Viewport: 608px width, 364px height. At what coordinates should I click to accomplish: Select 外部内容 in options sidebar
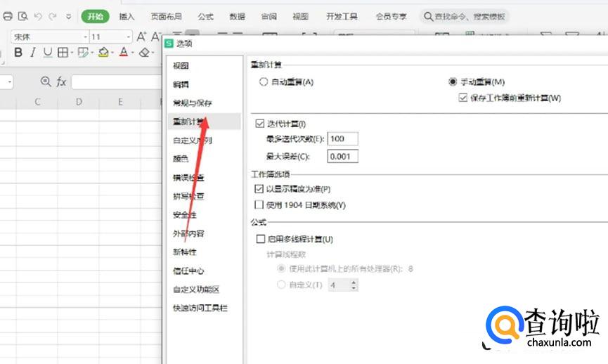point(188,234)
